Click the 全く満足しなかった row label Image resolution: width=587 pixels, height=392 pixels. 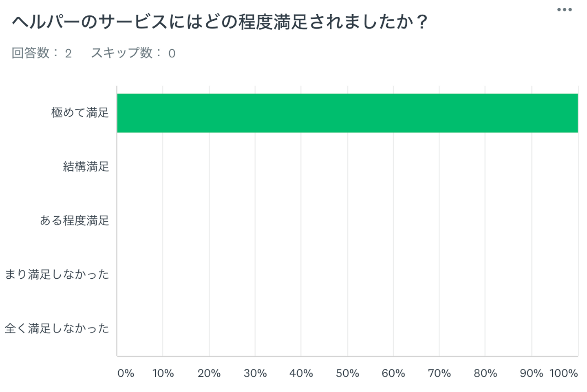[x=57, y=328]
